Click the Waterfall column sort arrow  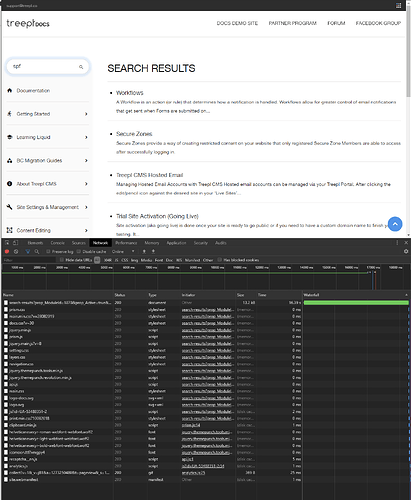406,295
